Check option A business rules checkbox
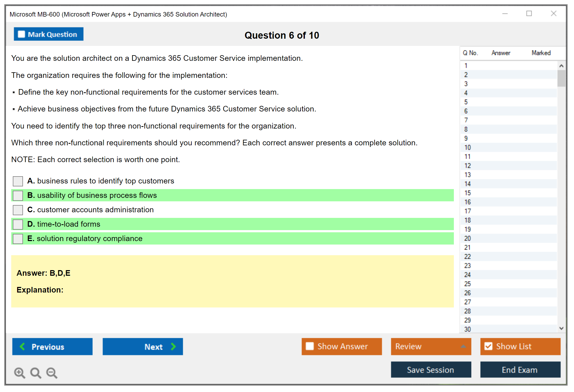The image size is (574, 392). [18, 181]
